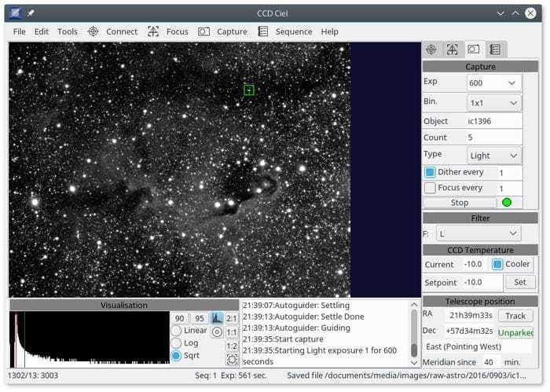Click the pin window icon in title bar
Screen dimensions: 550x392
31,13
